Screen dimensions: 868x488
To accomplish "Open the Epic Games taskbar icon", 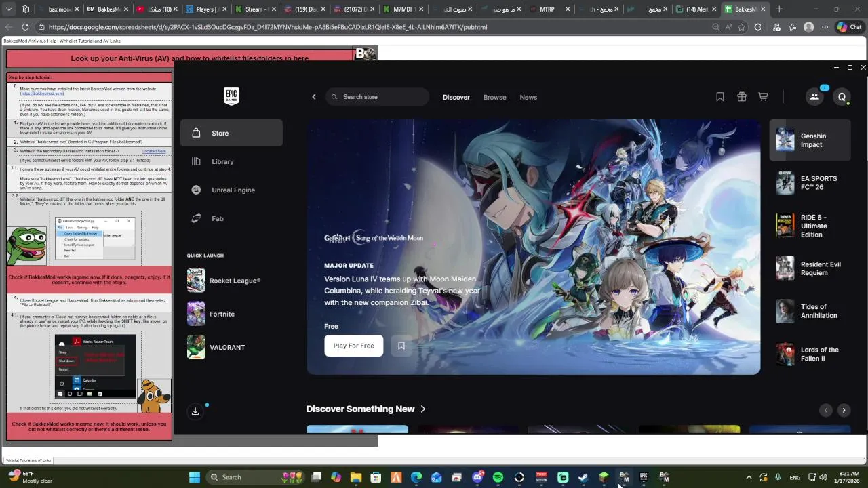I will pos(644,477).
